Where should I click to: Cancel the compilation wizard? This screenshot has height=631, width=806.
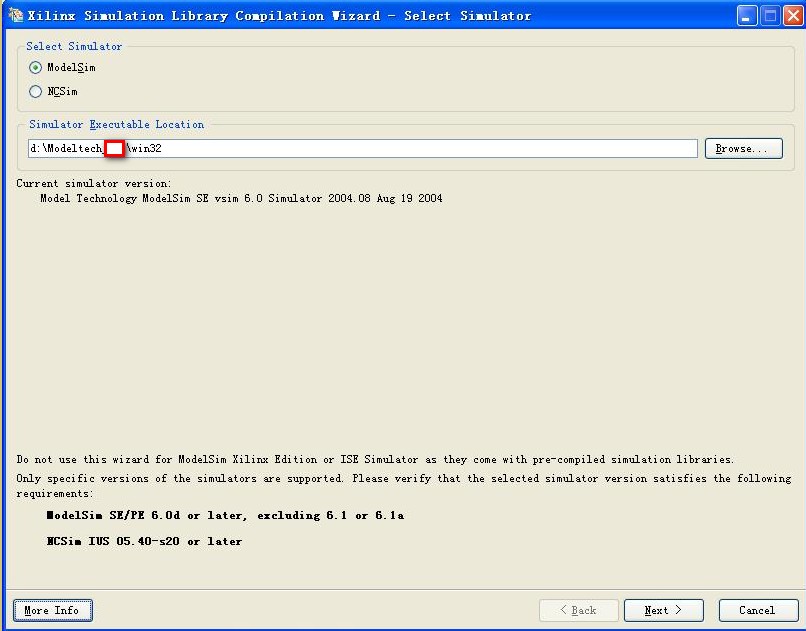pyautogui.click(x=758, y=610)
